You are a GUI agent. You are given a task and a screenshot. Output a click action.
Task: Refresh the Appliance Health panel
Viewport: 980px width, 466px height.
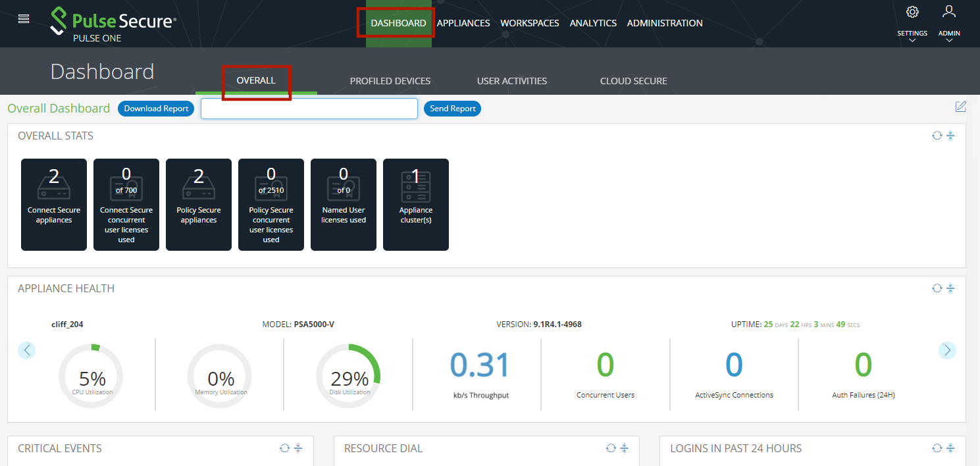[x=937, y=288]
